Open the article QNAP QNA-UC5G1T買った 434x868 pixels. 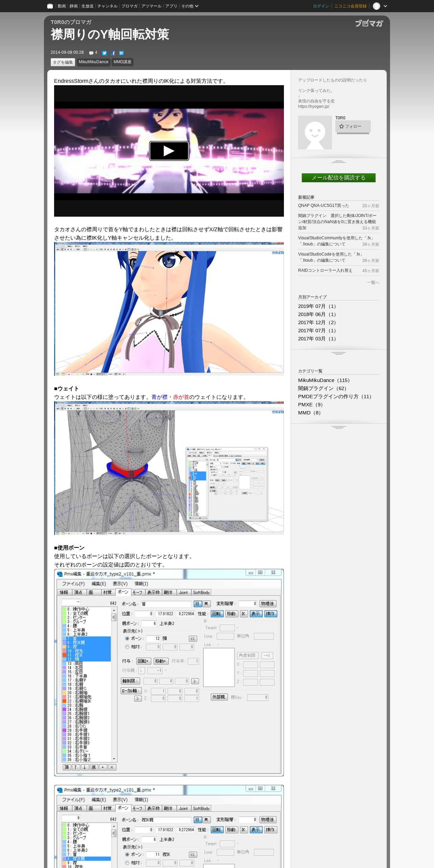[x=323, y=206]
